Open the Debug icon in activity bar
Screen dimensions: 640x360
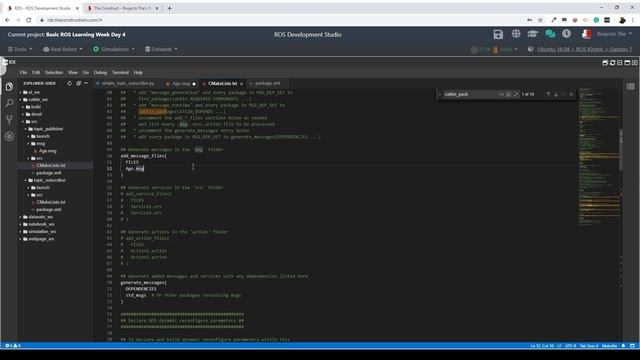pyautogui.click(x=9, y=136)
